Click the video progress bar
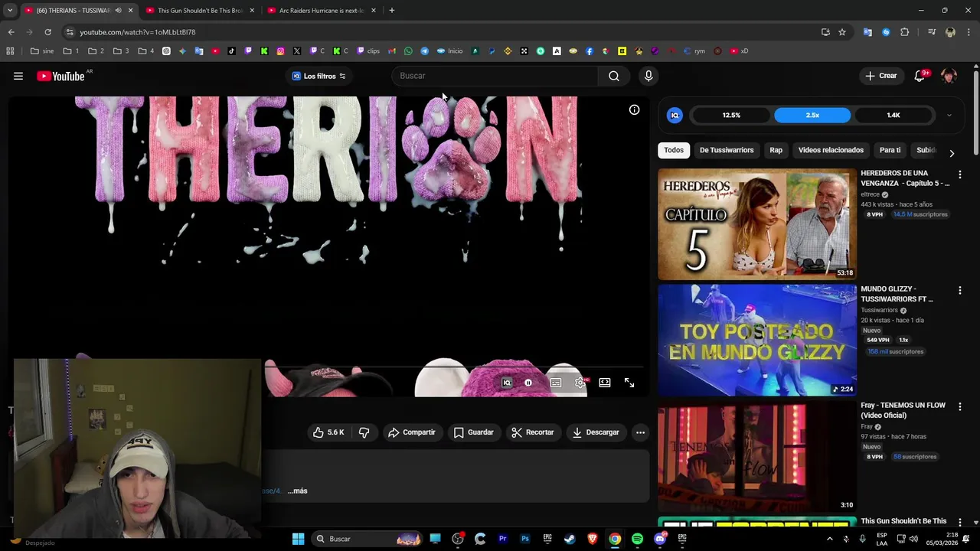980x551 pixels. click(x=456, y=367)
